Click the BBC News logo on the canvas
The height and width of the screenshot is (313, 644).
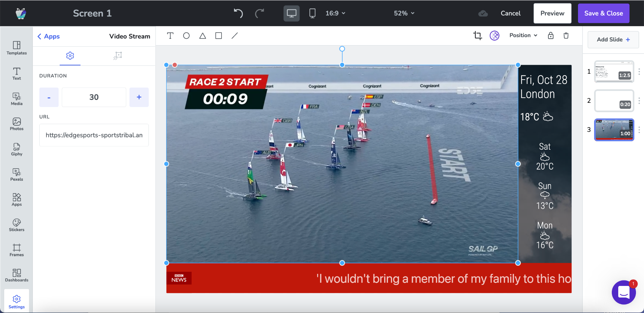pos(179,278)
